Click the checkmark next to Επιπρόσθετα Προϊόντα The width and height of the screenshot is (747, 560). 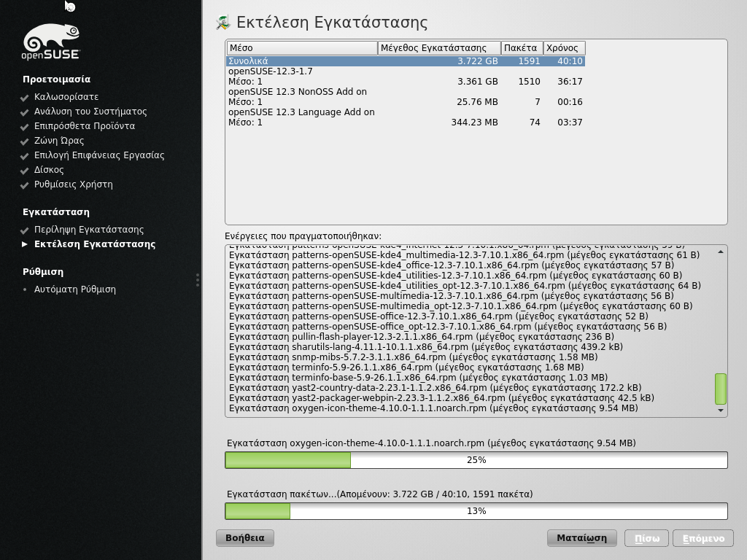pos(25,127)
